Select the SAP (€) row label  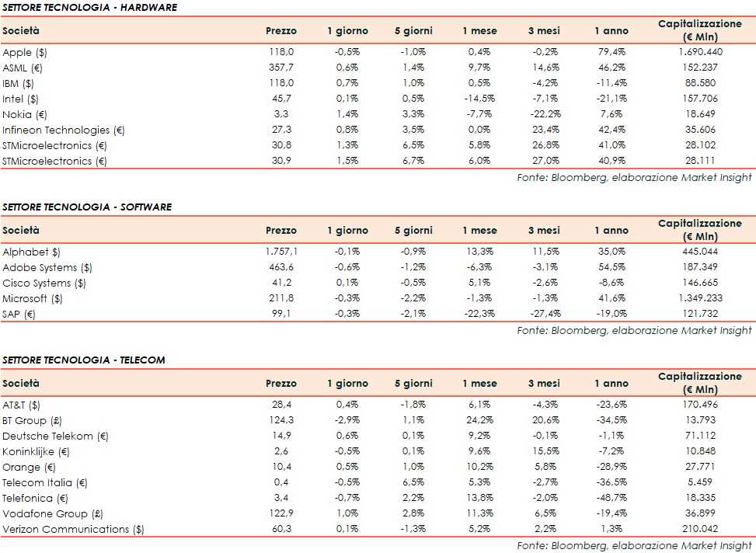coord(22,314)
